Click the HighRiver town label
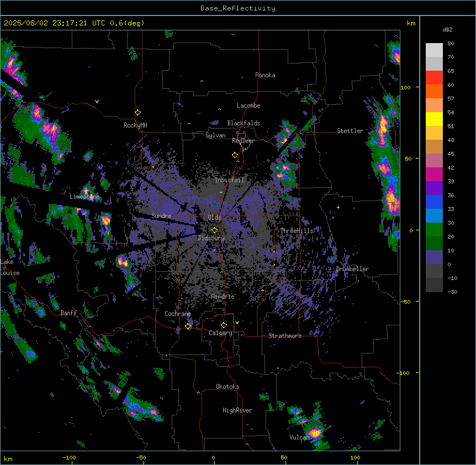This screenshot has height=465, width=476. tap(237, 410)
